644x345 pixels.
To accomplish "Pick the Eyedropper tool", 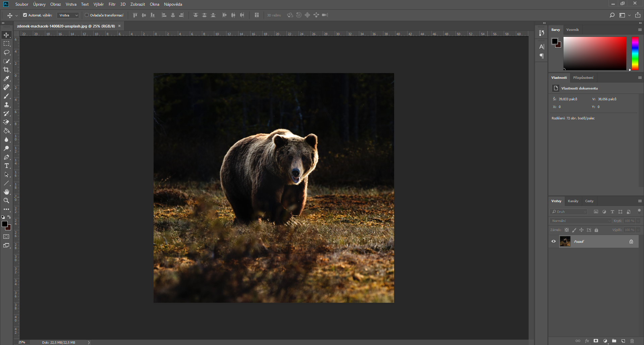I will pyautogui.click(x=6, y=78).
